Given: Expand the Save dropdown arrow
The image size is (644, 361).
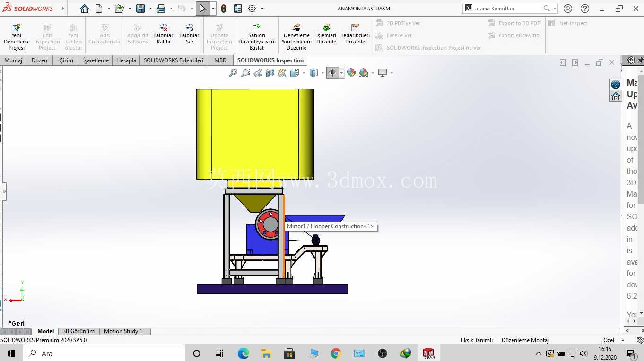Looking at the screenshot, I should (150, 9).
